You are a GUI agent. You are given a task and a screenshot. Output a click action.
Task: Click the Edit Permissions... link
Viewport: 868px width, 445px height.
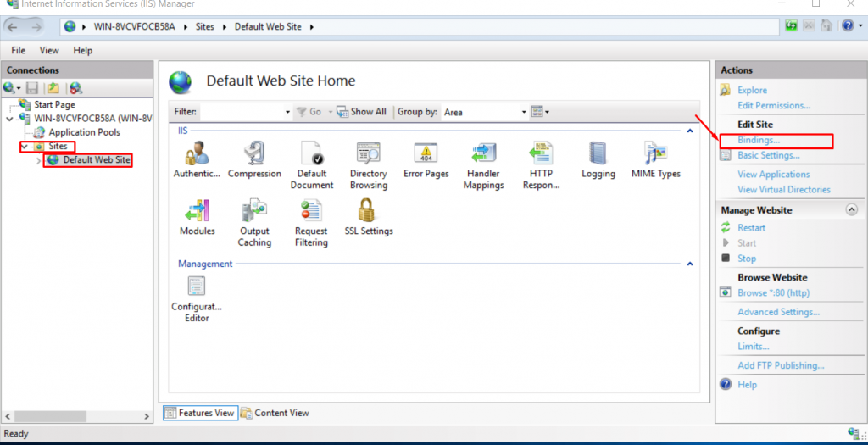click(x=774, y=105)
